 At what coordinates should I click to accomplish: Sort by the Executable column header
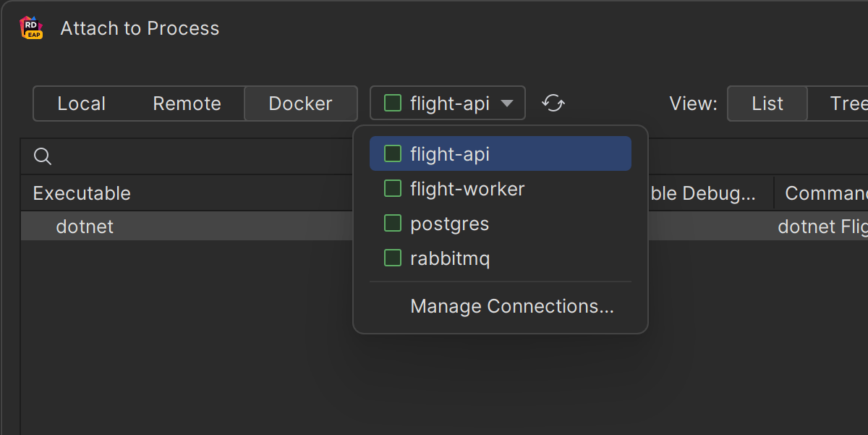tap(82, 193)
